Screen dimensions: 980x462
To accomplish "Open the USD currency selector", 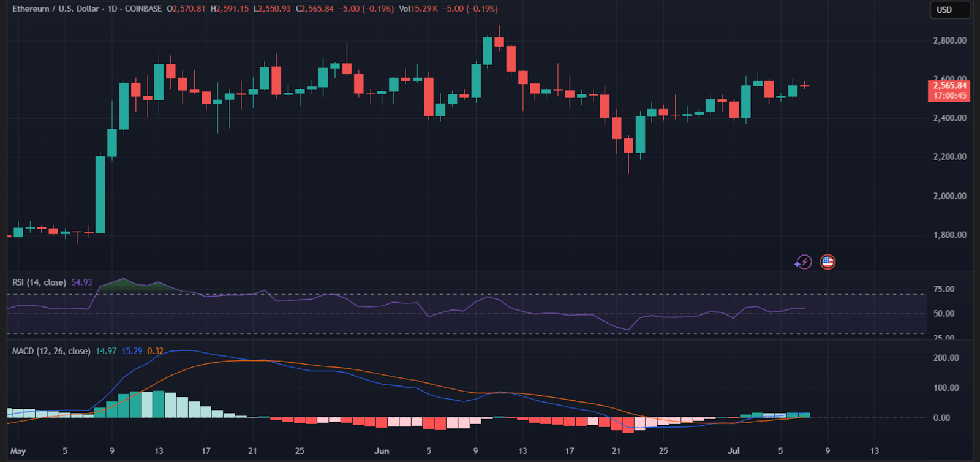I will (x=949, y=10).
